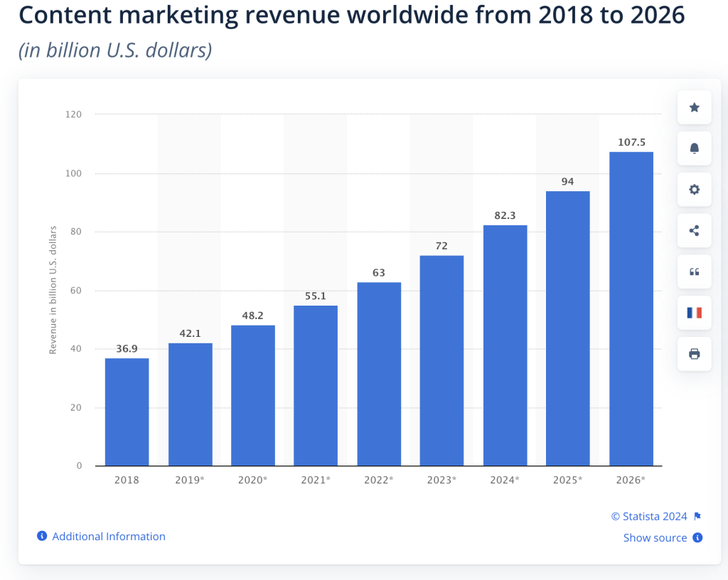This screenshot has height=580, width=728.
Task: Print the chart with the printer icon
Action: 693,353
